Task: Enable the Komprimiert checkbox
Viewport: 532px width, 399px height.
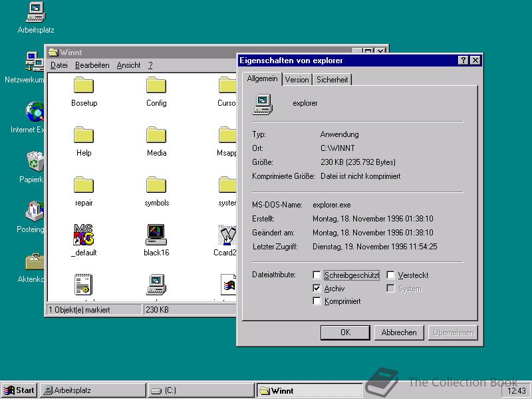Action: pos(317,301)
